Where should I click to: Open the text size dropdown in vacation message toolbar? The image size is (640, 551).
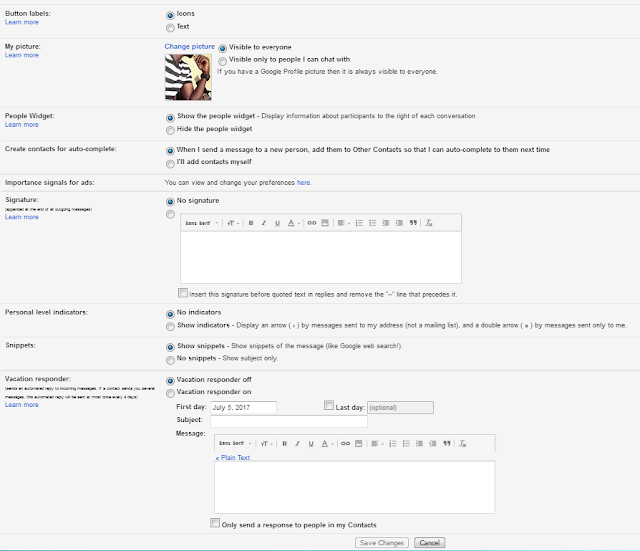267,444
